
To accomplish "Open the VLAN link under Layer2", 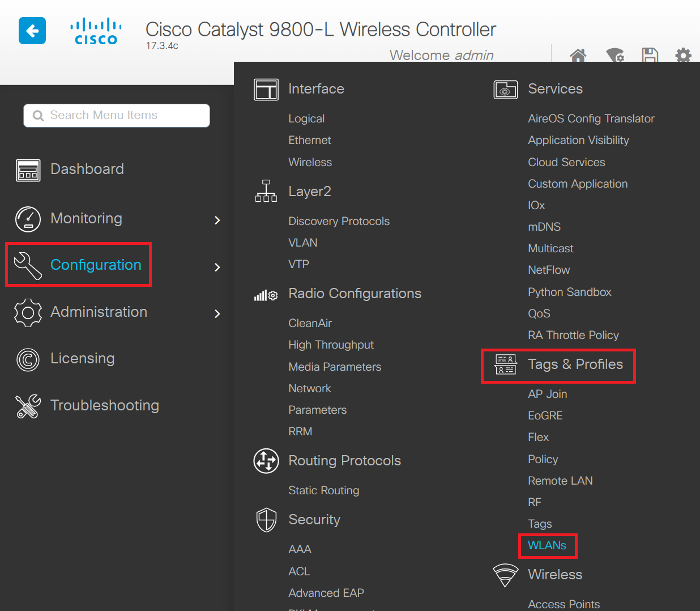I will pos(303,243).
